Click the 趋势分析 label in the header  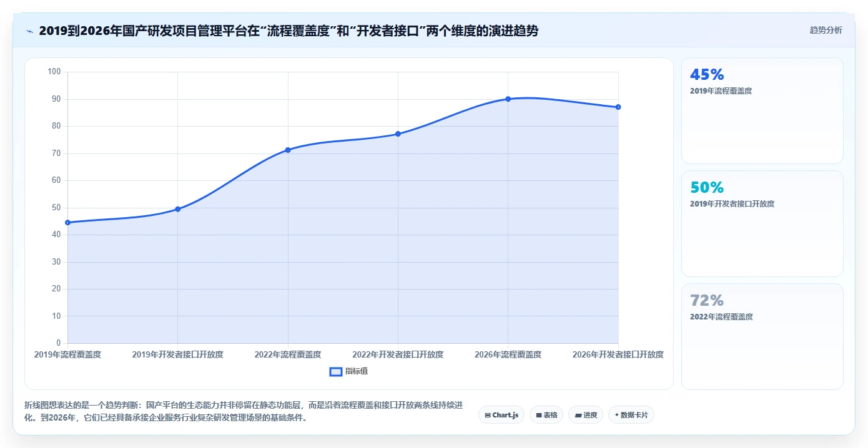point(826,30)
